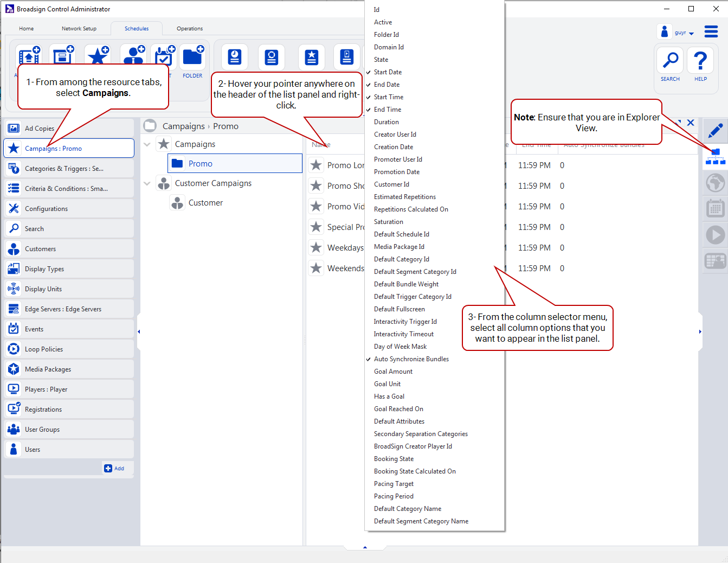Switch to Explorer View icon

(715, 156)
